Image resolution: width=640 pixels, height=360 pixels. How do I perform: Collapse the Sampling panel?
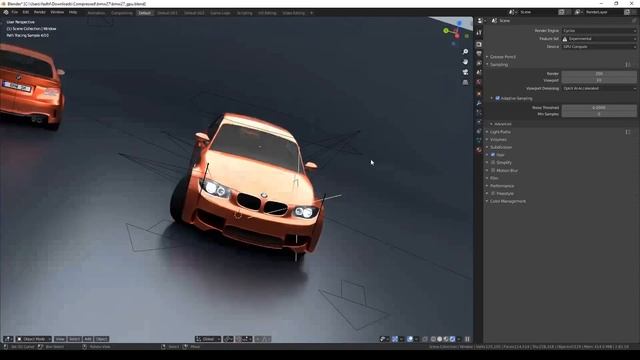(498, 64)
